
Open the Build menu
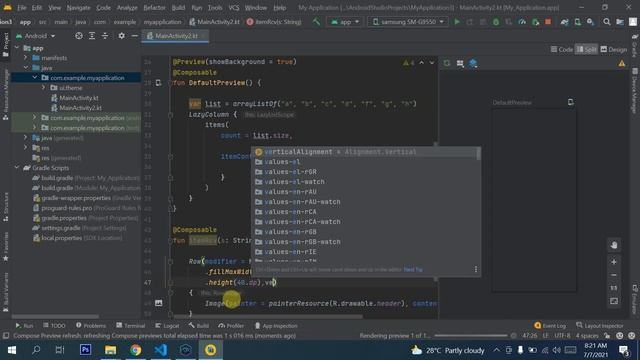178,8
